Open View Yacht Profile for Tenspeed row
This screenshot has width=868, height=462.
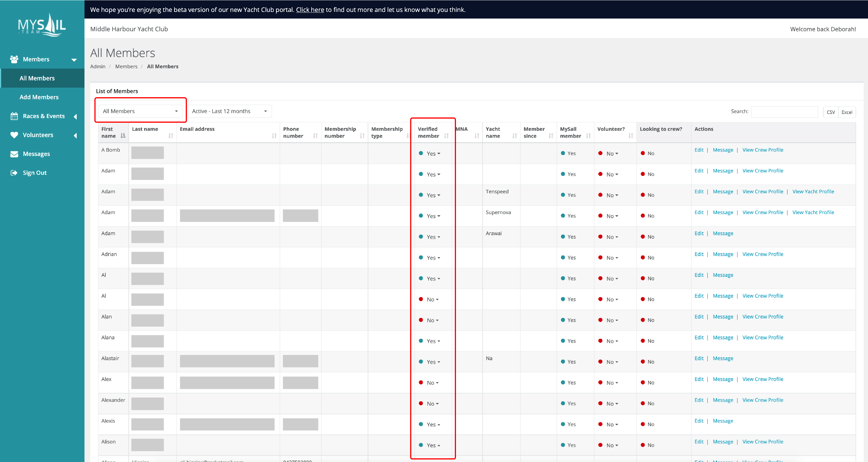point(813,192)
